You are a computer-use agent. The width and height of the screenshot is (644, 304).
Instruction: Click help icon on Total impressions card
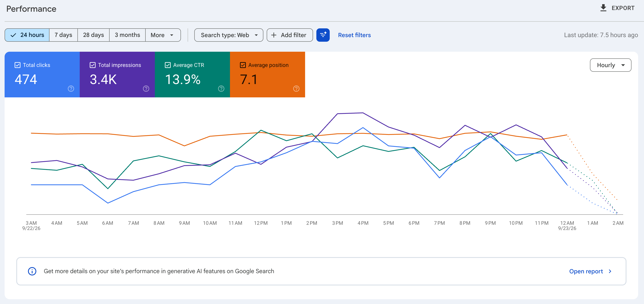(x=146, y=89)
